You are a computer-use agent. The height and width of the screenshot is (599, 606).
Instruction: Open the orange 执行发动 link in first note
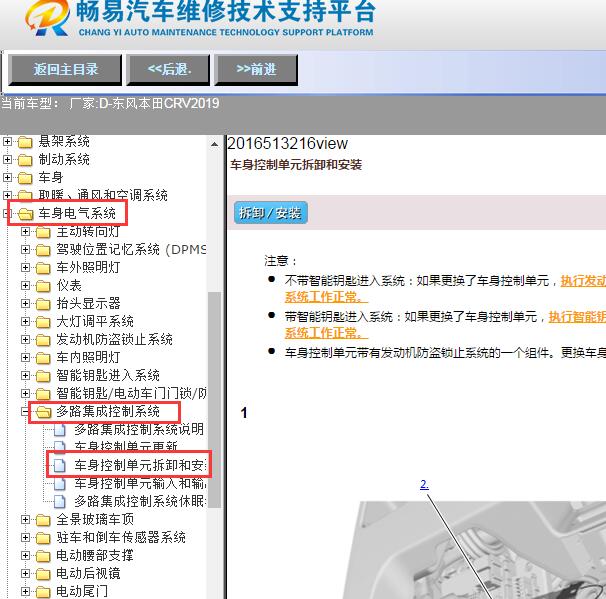point(583,281)
